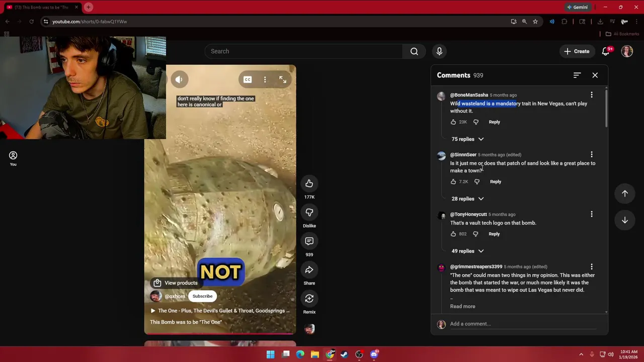The width and height of the screenshot is (644, 362).
Task: Read more of grimmestreapers3399 comment
Action: click(x=462, y=306)
